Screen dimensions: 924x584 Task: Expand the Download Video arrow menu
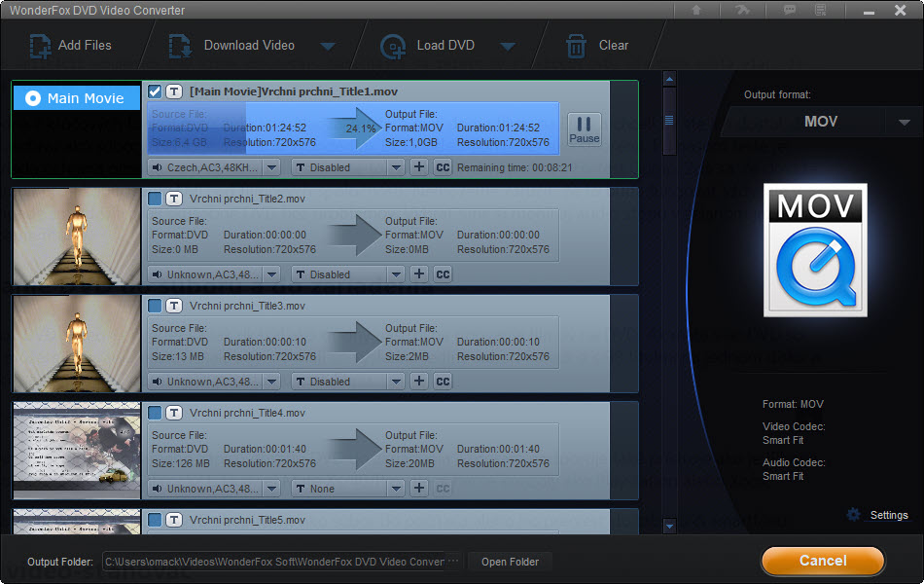pyautogui.click(x=328, y=46)
